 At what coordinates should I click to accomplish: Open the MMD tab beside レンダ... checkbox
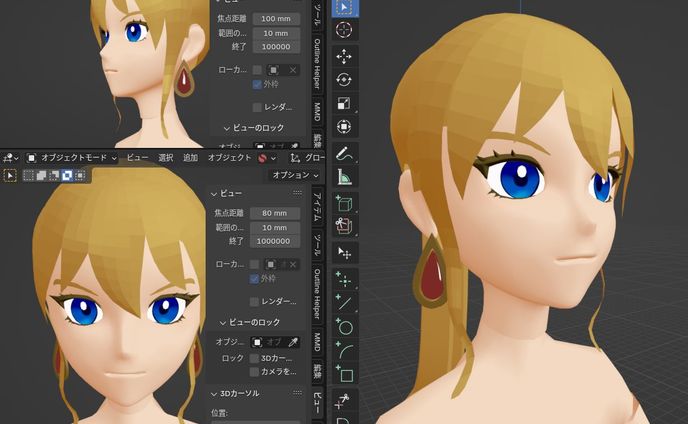coord(317,111)
